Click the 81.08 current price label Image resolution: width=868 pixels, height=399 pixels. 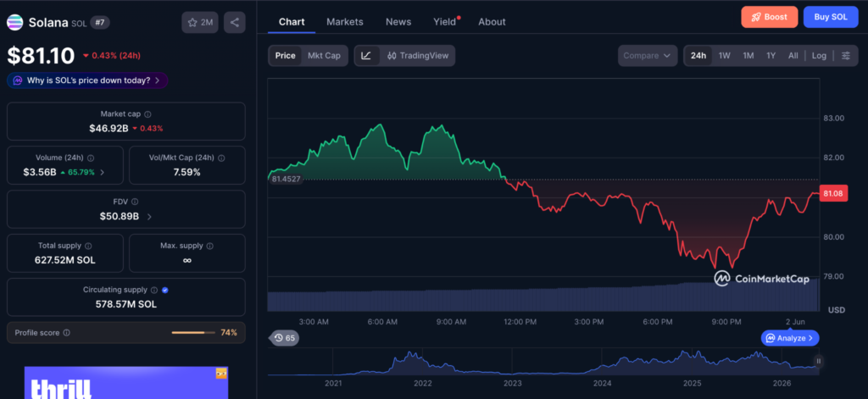click(833, 194)
